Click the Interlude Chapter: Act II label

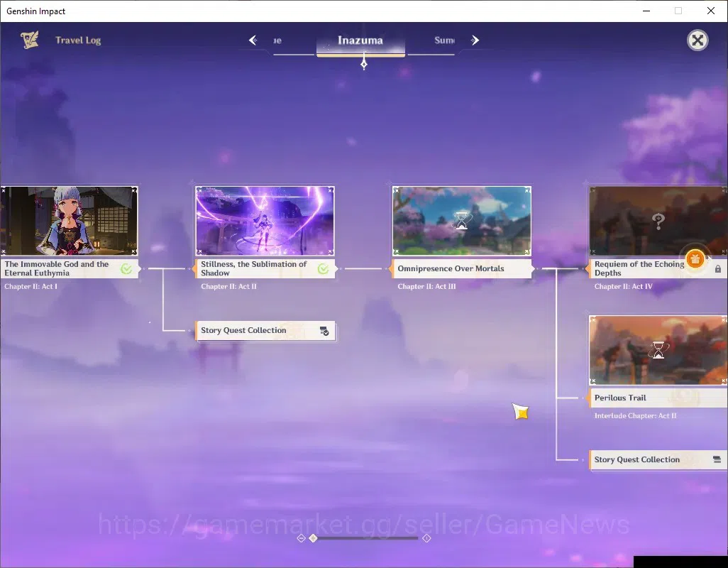635,415
